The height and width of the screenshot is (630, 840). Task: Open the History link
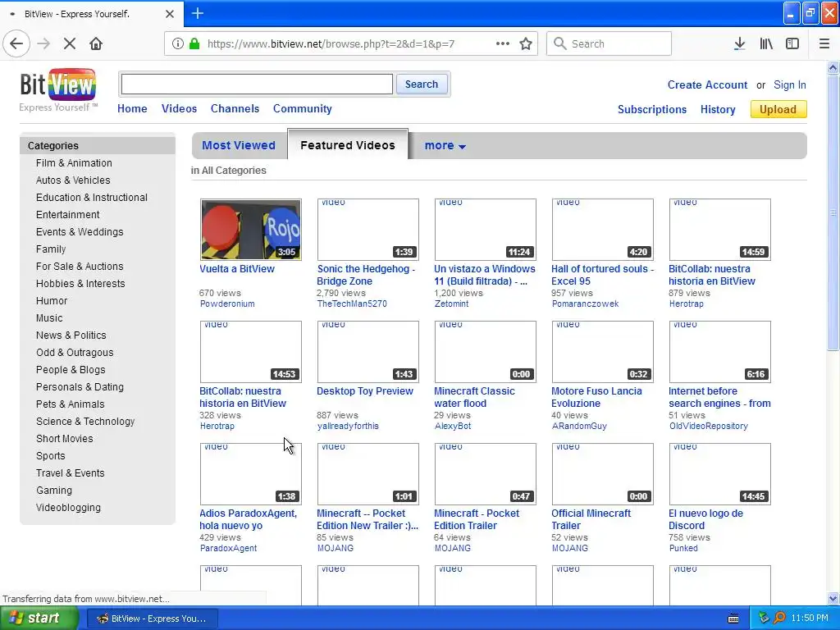(718, 109)
